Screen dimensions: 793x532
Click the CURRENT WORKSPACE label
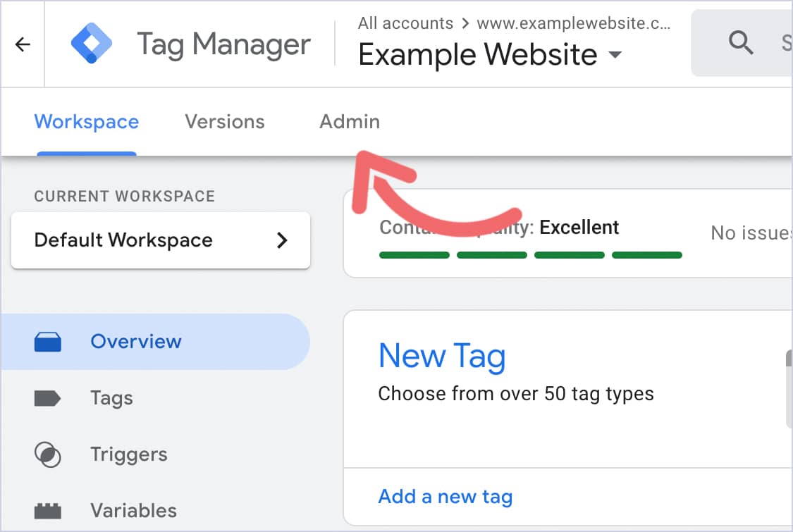point(124,196)
